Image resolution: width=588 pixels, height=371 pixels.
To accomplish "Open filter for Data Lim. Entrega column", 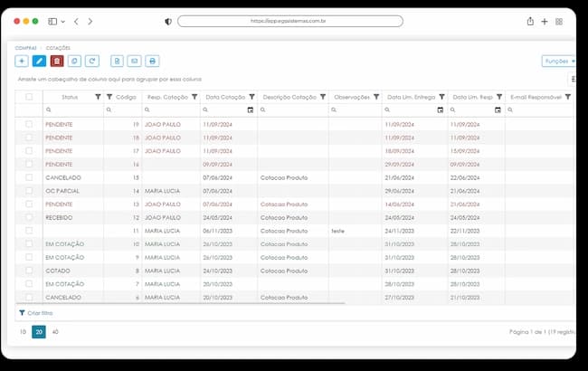I will point(442,97).
